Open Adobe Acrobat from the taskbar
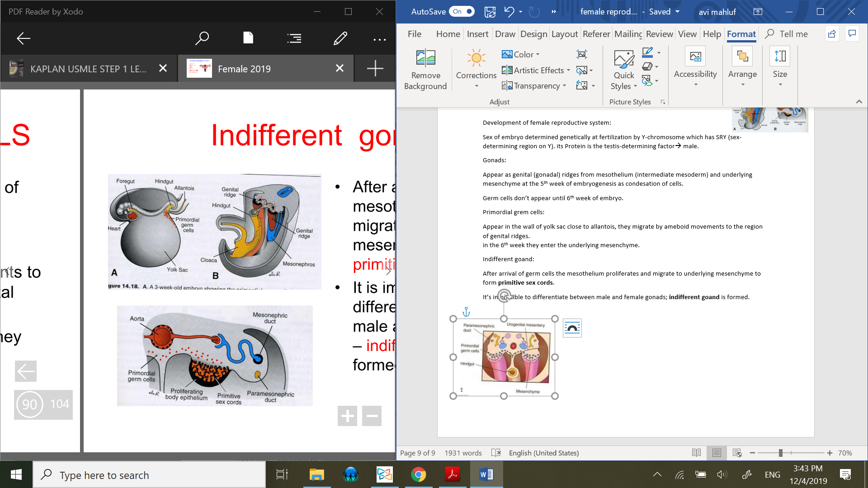This screenshot has height=488, width=868. coord(452,474)
